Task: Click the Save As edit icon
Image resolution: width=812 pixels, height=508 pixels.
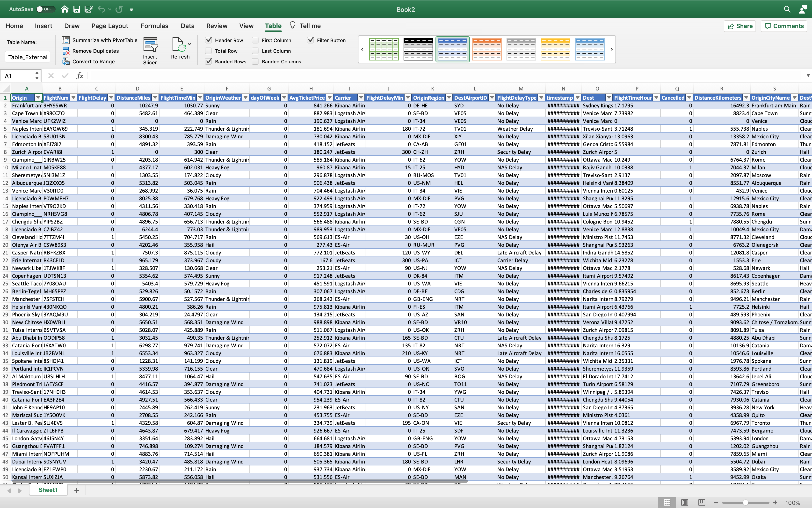Action: point(89,9)
